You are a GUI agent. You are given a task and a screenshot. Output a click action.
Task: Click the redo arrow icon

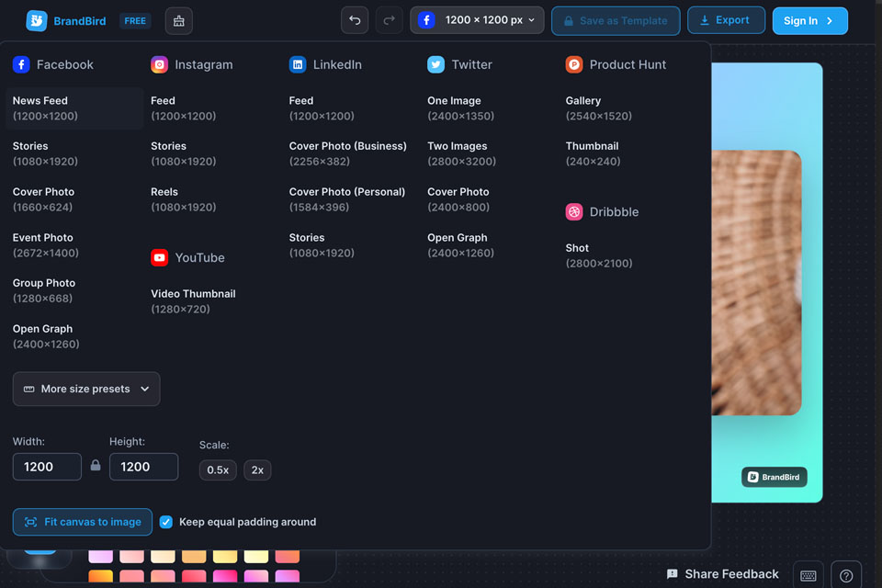coord(389,21)
